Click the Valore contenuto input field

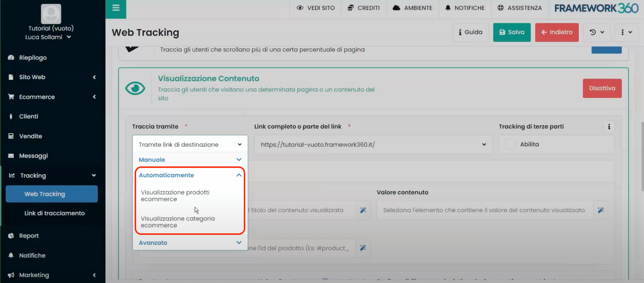coord(484,210)
